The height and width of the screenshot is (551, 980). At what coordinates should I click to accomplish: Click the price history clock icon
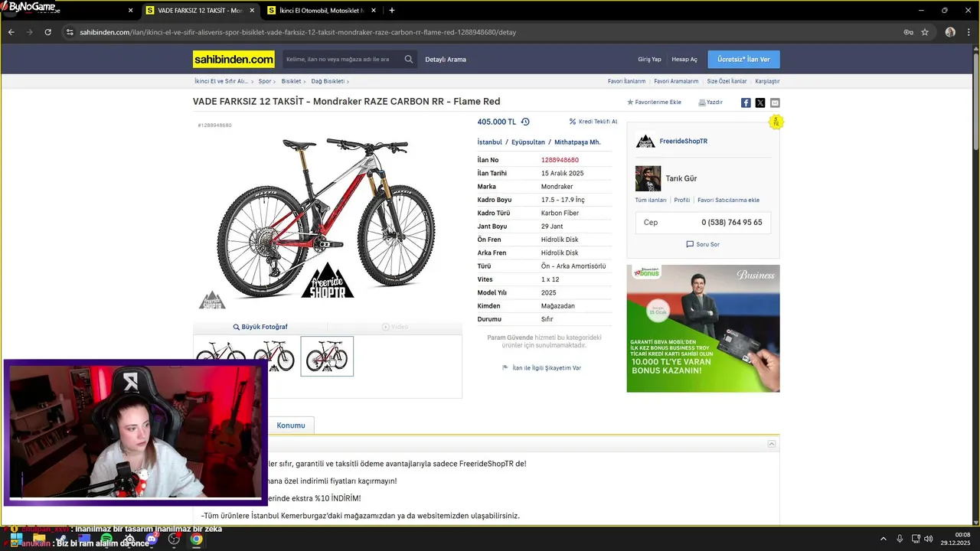click(x=525, y=122)
